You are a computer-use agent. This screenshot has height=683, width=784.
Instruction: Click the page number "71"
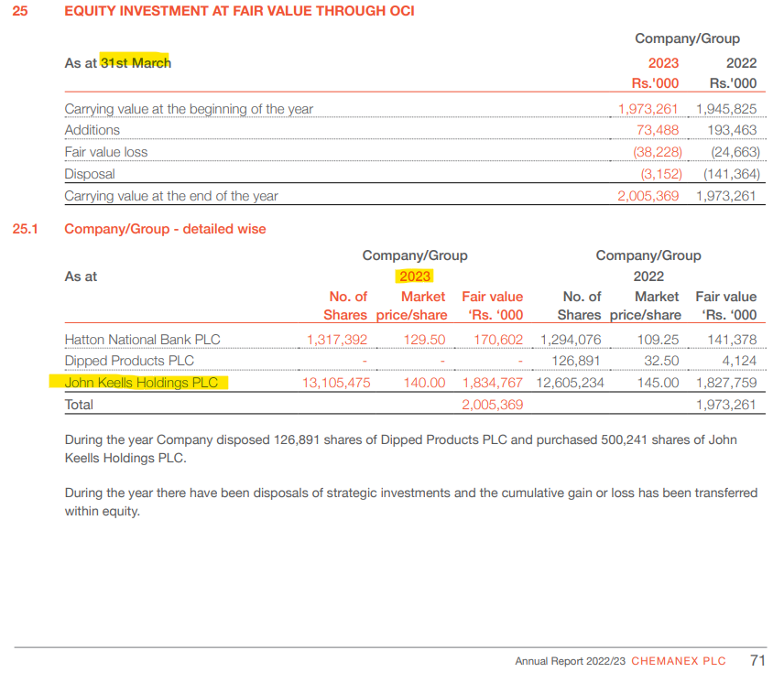pyautogui.click(x=757, y=660)
